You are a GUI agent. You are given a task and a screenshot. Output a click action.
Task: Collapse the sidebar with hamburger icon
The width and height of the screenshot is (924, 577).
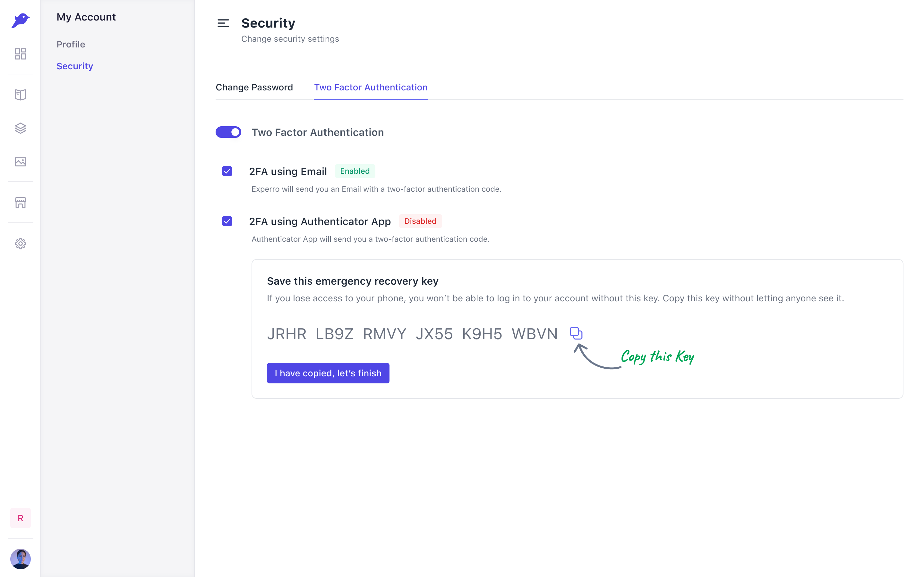coord(223,23)
